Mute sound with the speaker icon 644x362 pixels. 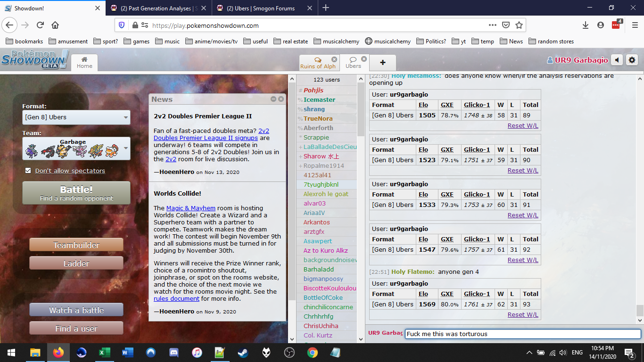pos(617,60)
